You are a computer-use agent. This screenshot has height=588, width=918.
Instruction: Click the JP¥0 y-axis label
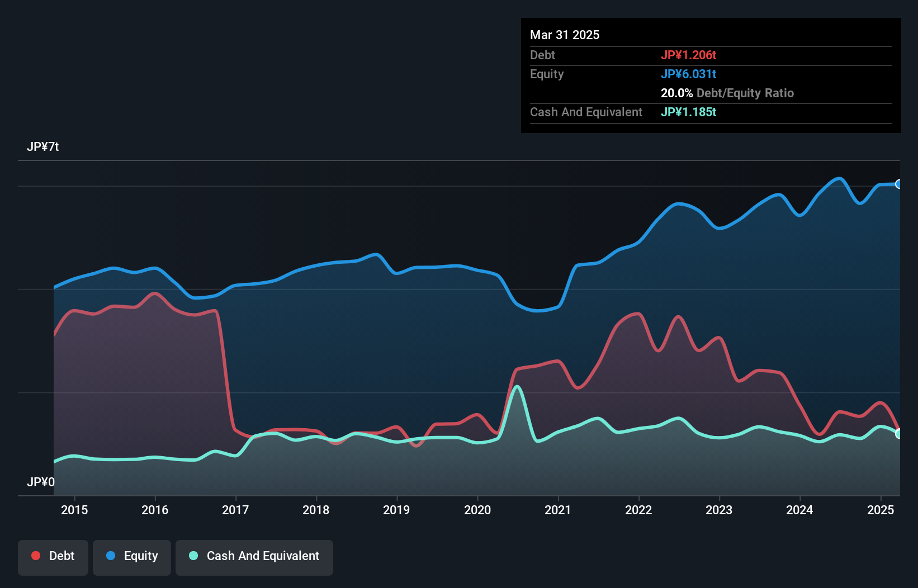[41, 482]
